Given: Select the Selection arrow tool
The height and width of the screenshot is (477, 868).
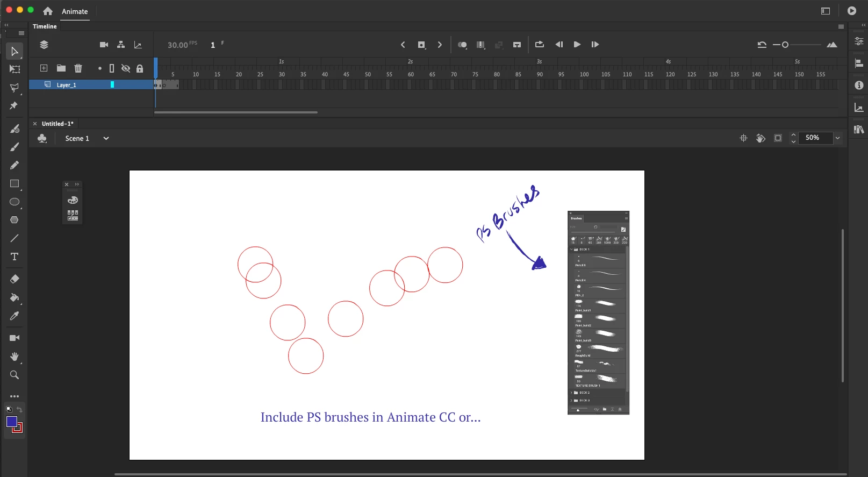Looking at the screenshot, I should pyautogui.click(x=15, y=52).
